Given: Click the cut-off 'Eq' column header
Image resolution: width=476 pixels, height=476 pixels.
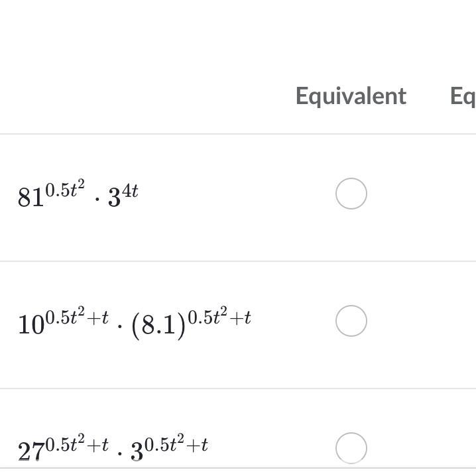Looking at the screenshot, I should point(463,96).
